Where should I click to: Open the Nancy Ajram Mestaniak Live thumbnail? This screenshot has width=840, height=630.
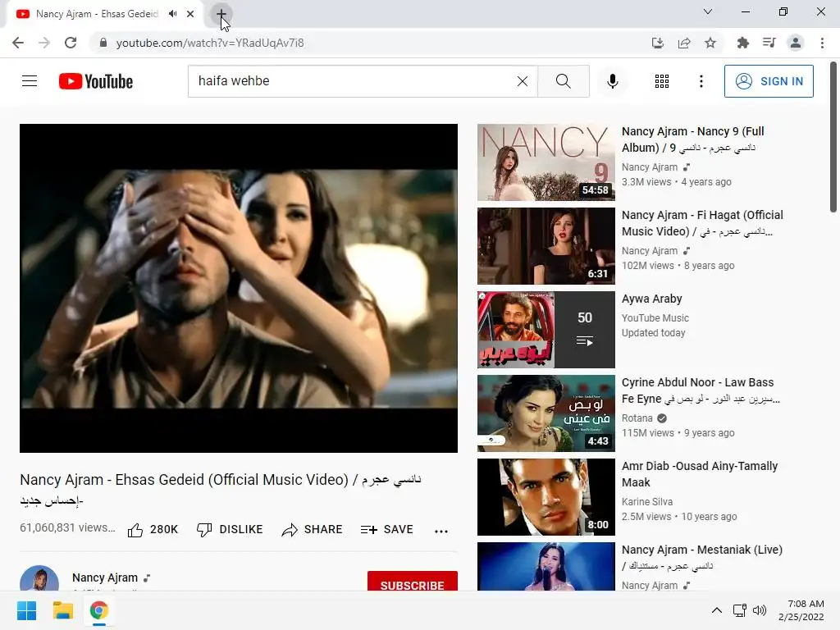(546, 567)
